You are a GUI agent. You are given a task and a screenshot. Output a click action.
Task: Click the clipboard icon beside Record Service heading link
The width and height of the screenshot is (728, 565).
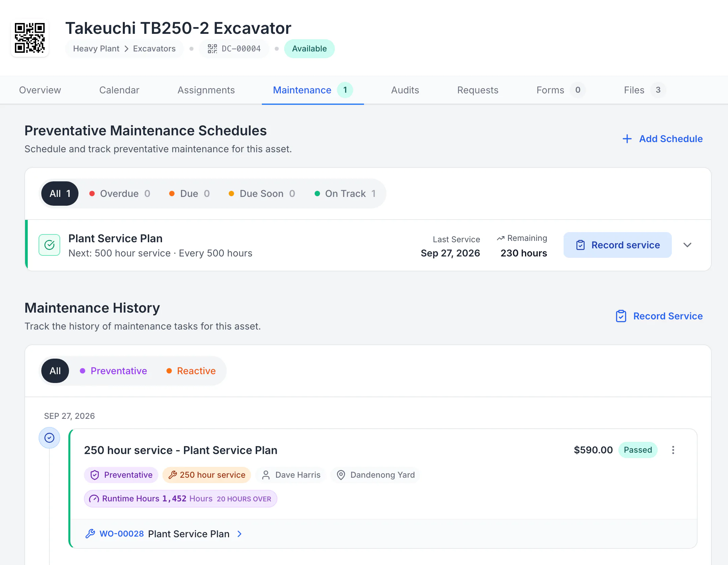click(621, 316)
